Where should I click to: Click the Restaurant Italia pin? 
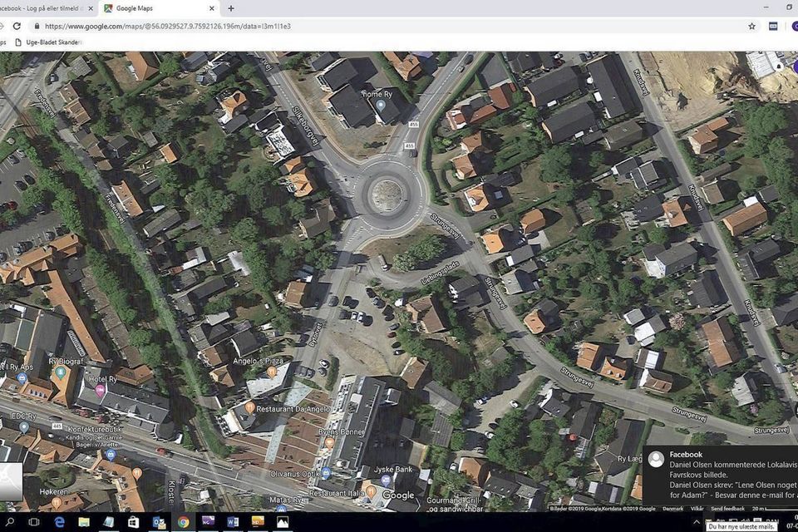point(371,492)
